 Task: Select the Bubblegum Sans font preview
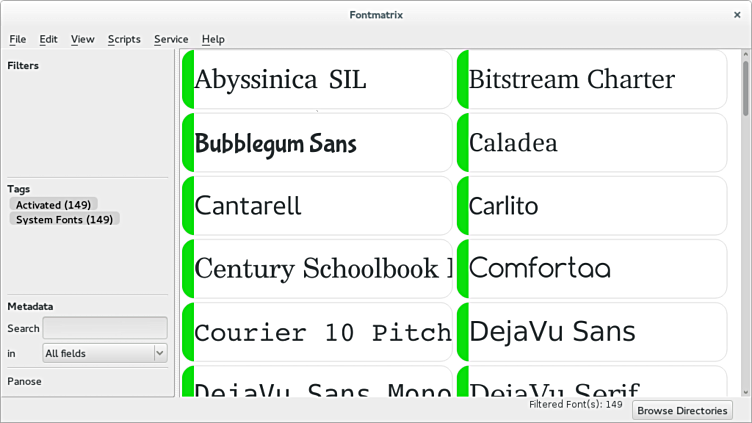tap(320, 143)
